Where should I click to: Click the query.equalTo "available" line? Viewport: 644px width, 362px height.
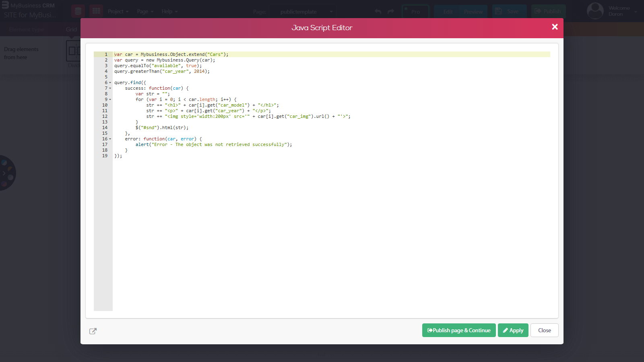pos(158,66)
